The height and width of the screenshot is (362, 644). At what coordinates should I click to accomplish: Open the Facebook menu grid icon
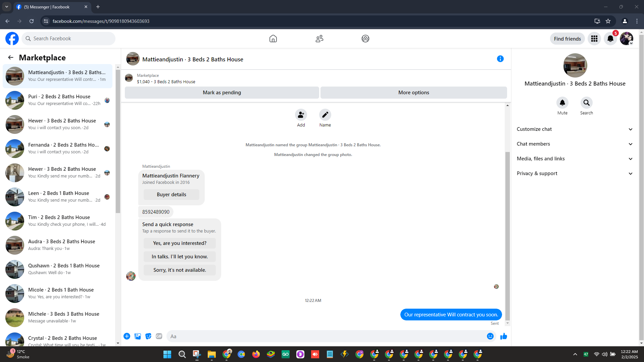(x=594, y=39)
